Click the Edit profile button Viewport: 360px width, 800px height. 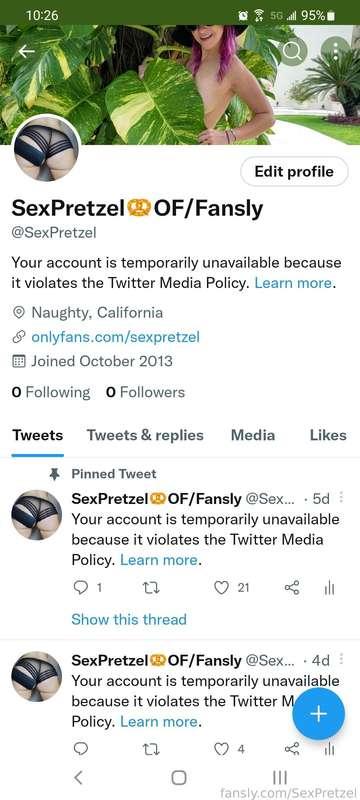pos(294,171)
